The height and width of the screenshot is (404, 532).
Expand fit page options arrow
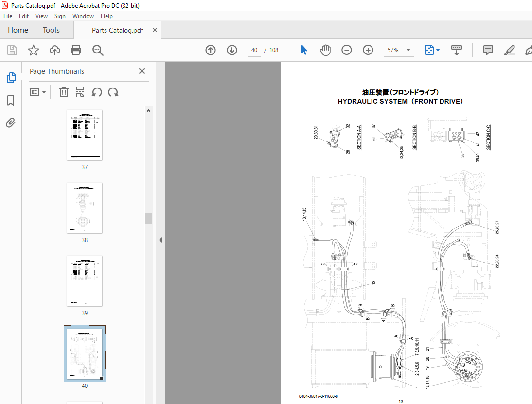[x=438, y=50]
